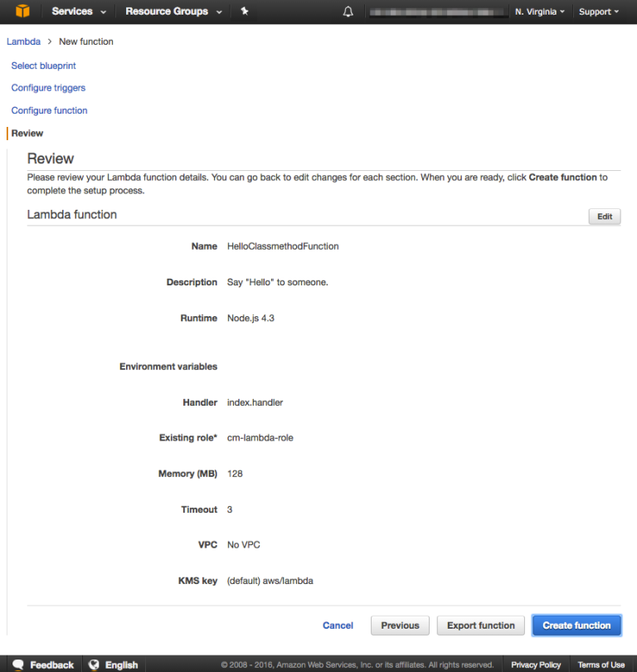This screenshot has width=637, height=672.
Task: Click Export function
Action: (x=480, y=626)
